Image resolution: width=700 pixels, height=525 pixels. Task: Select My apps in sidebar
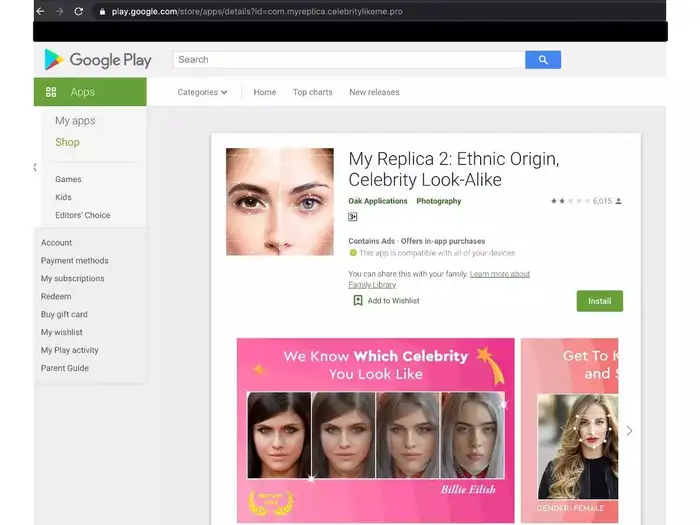click(75, 121)
